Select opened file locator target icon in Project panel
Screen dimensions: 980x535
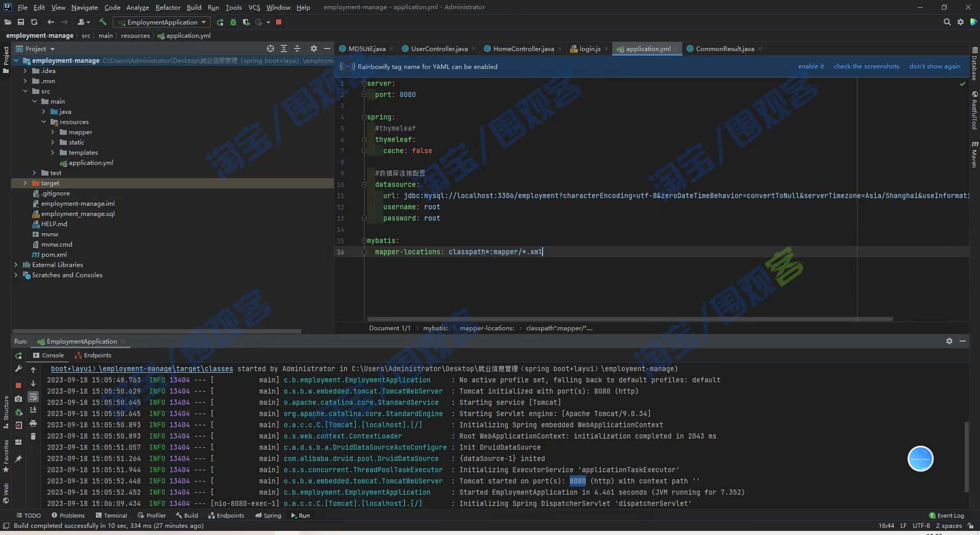pyautogui.click(x=271, y=48)
